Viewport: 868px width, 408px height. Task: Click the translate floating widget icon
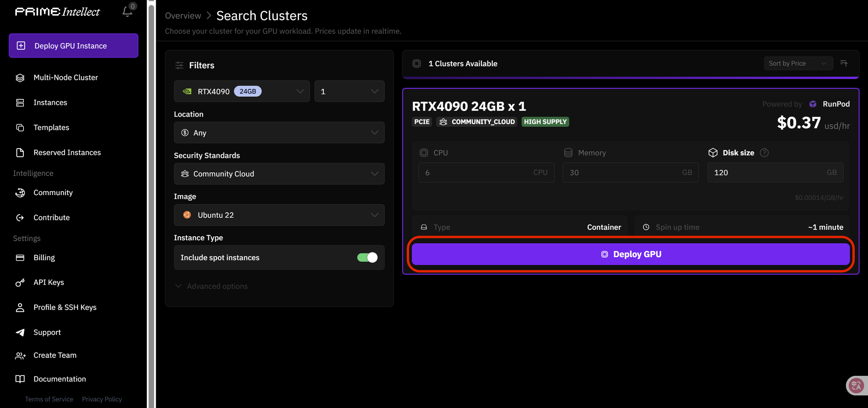[856, 385]
